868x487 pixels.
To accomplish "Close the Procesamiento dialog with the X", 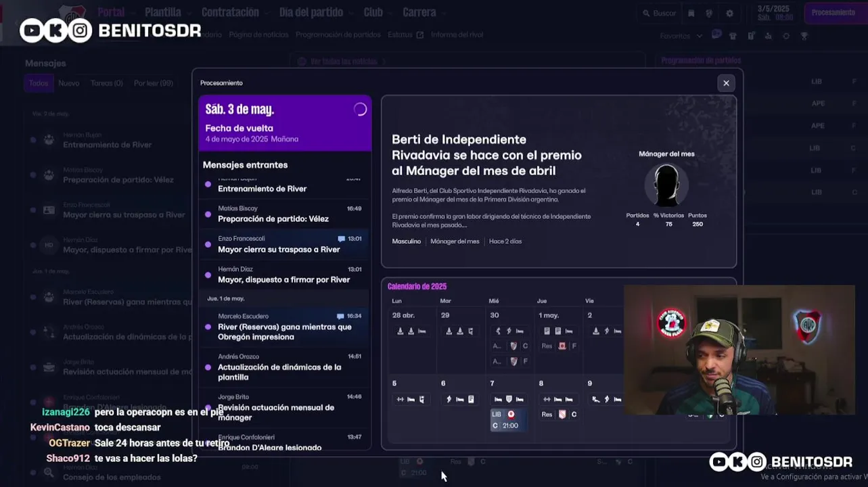I will pos(726,83).
